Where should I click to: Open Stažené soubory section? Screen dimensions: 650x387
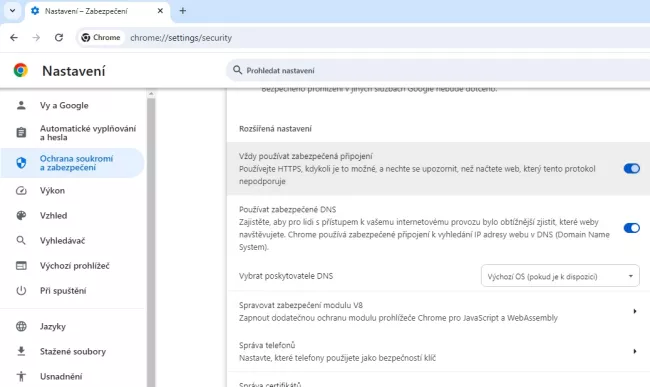click(73, 351)
